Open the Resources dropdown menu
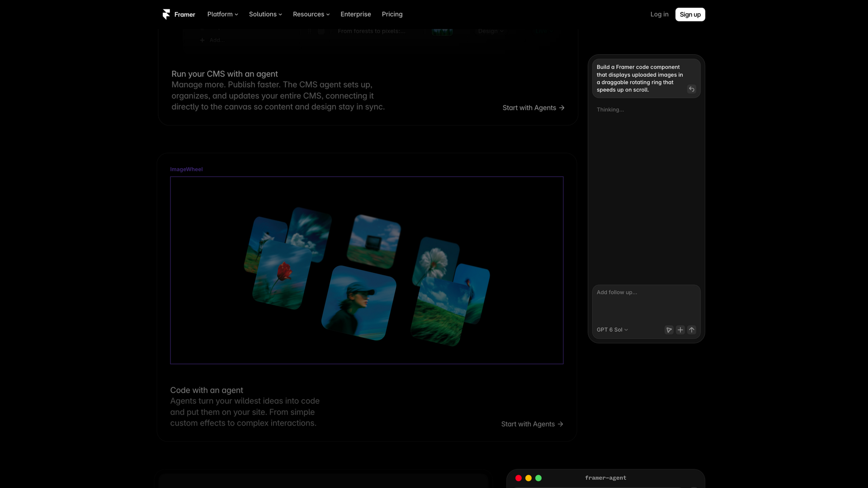The height and width of the screenshot is (488, 868). pos(311,14)
